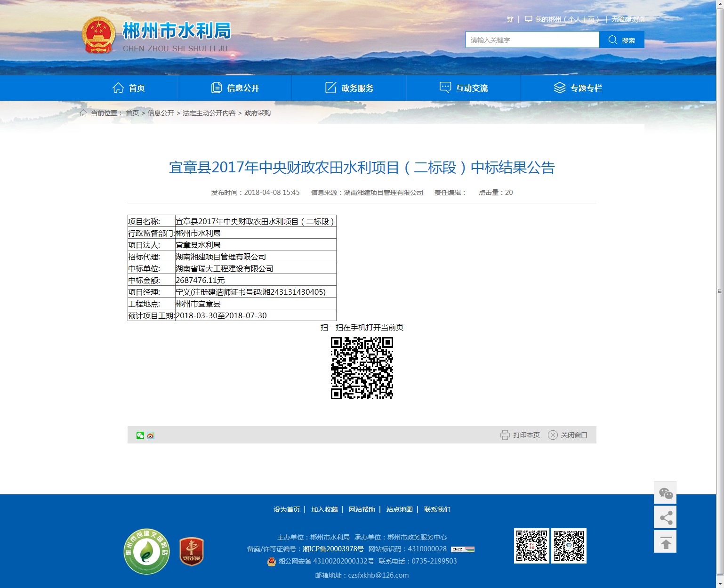Click the chat bubble icon beside 互动交流
Viewport: 724px width, 588px height.
pos(445,88)
